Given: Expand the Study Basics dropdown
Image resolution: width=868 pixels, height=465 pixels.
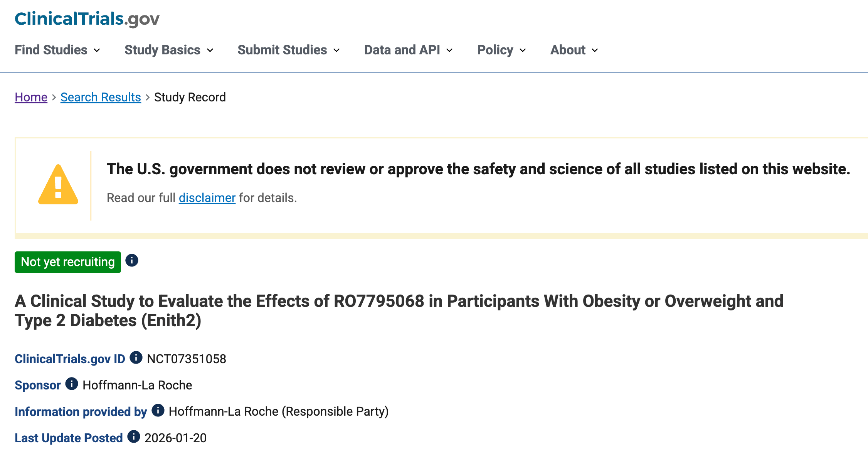Looking at the screenshot, I should 169,50.
